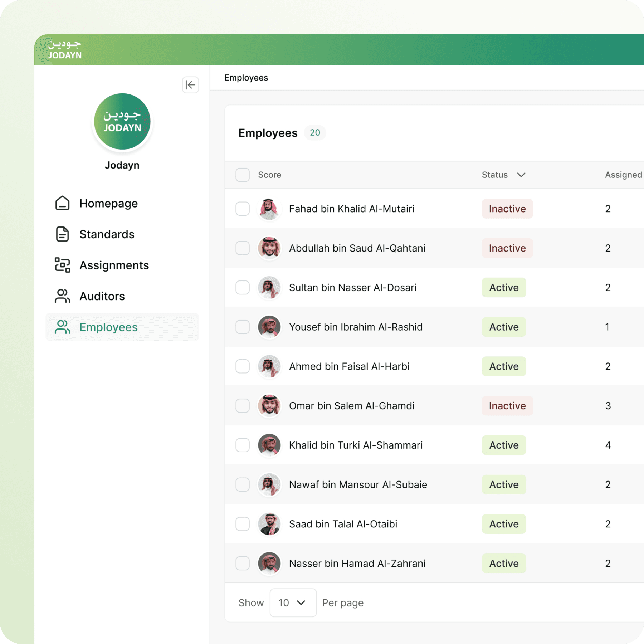
Task: Check the box for Fahad bin Khalid Al-Mutairi
Action: click(x=243, y=209)
